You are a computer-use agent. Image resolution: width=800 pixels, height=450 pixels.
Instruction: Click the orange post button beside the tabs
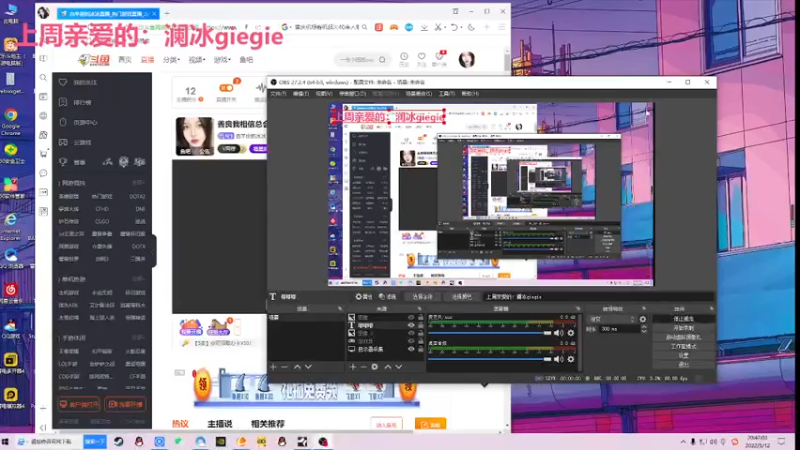click(x=430, y=424)
